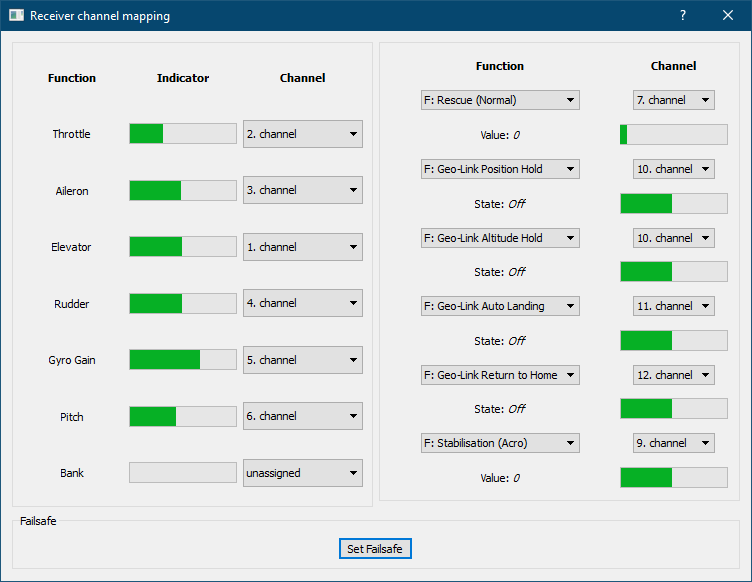752x582 pixels.
Task: Open the F: Rescue (Normal) function dropdown
Action: coord(500,100)
